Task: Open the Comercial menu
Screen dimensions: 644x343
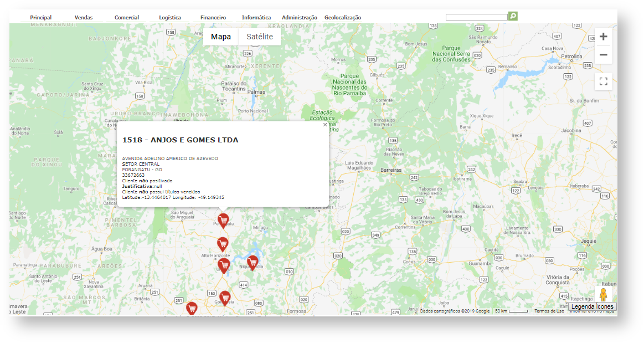Action: tap(126, 17)
